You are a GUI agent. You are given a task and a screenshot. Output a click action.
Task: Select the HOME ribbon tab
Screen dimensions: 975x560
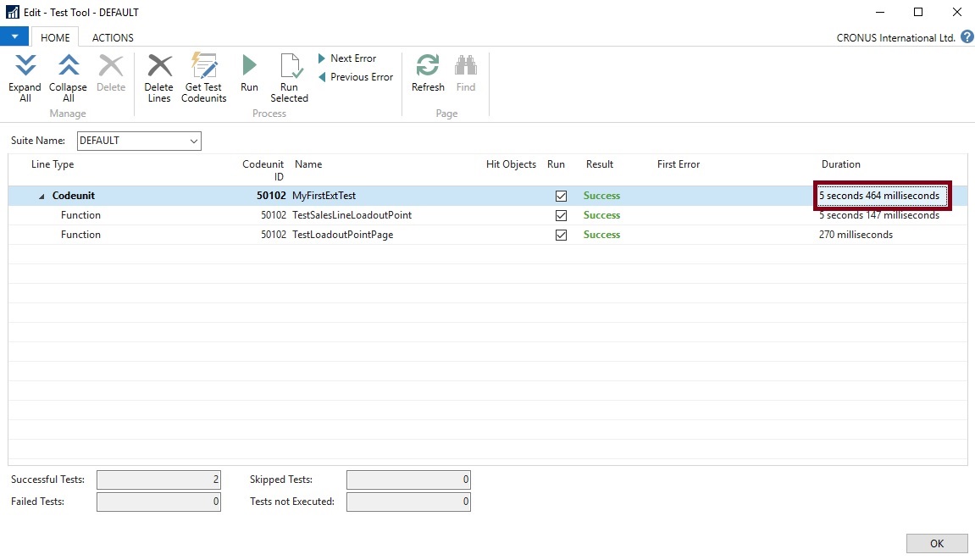pos(55,37)
